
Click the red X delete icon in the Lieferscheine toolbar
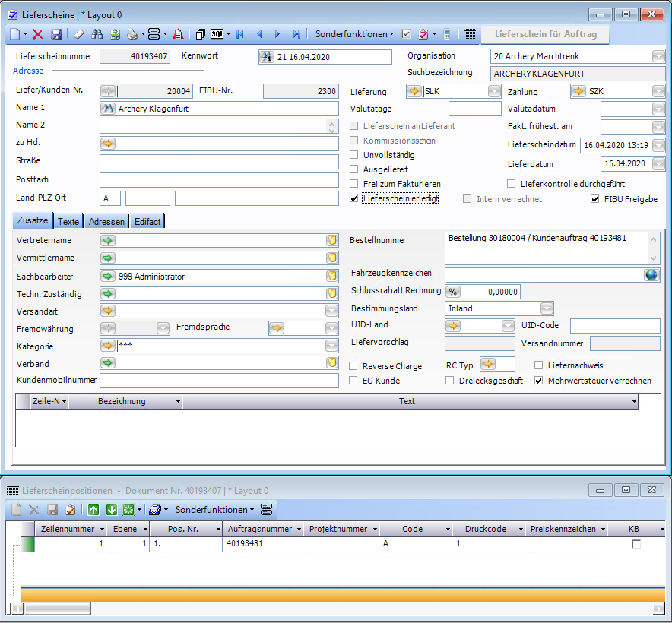(x=37, y=34)
